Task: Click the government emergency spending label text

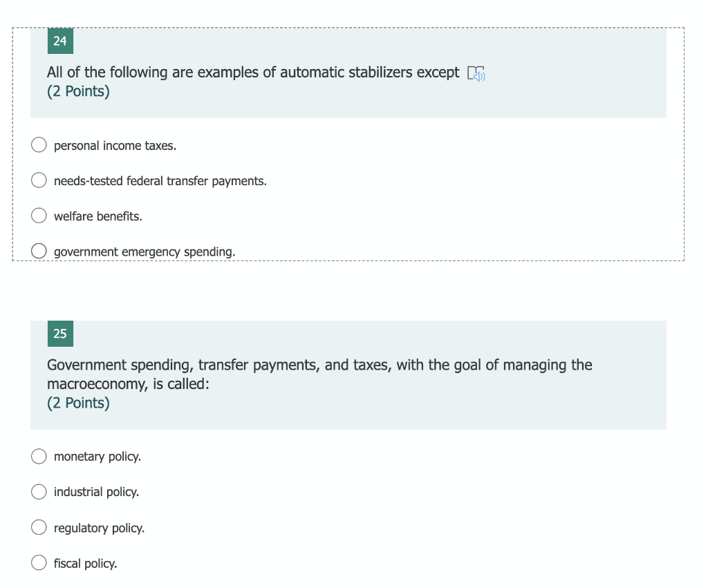Action: coord(145,252)
